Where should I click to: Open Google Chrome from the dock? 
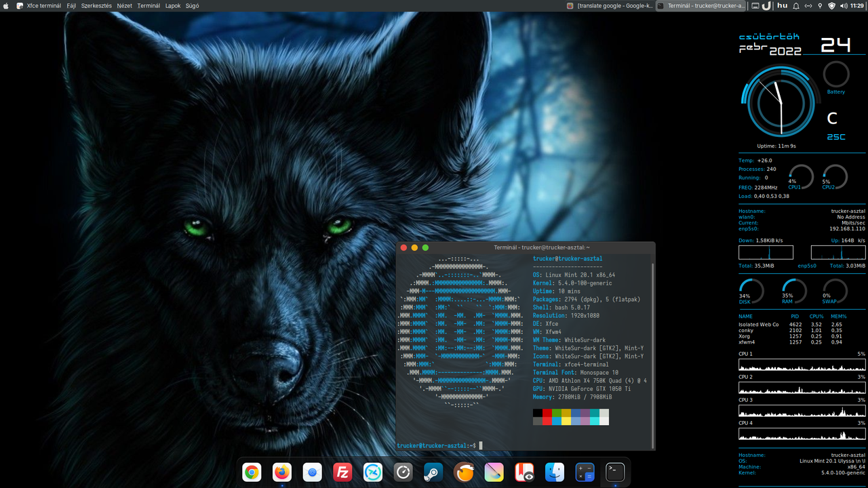252,472
